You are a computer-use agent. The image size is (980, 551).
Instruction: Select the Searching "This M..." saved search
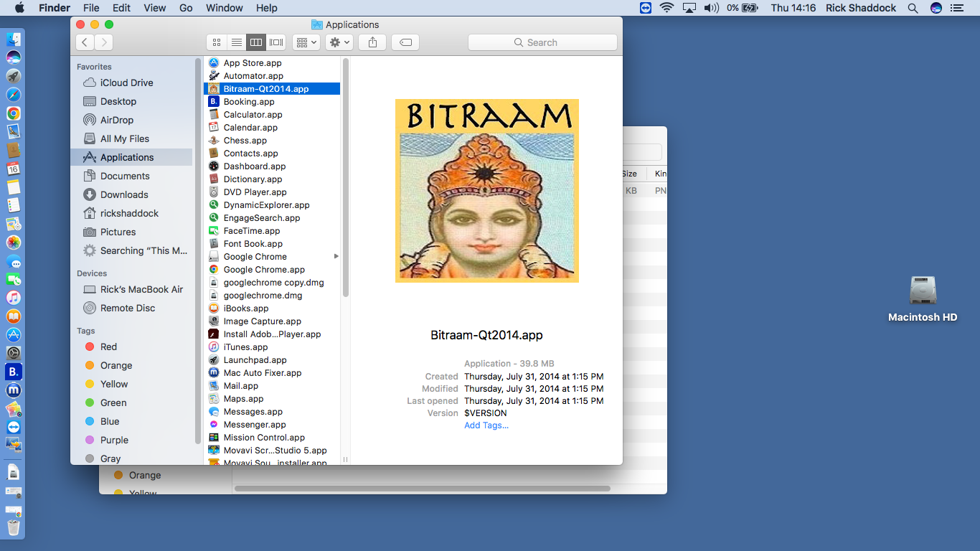143,250
